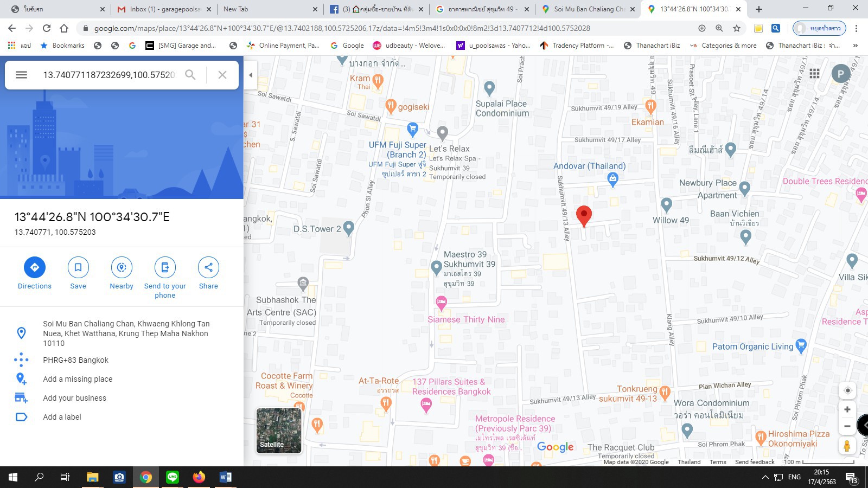Select the Andovar (Thailand) marker
This screenshot has width=868, height=488.
pyautogui.click(x=612, y=179)
